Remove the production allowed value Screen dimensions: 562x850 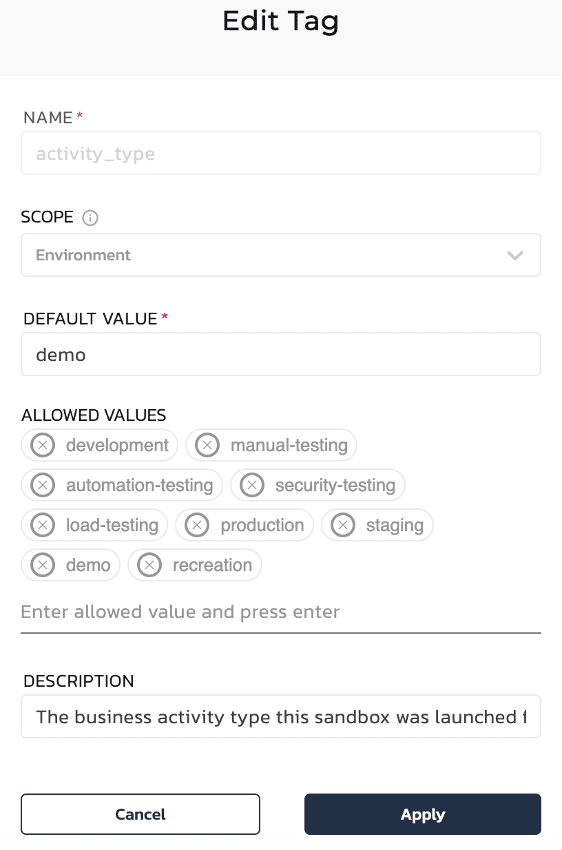click(x=197, y=525)
